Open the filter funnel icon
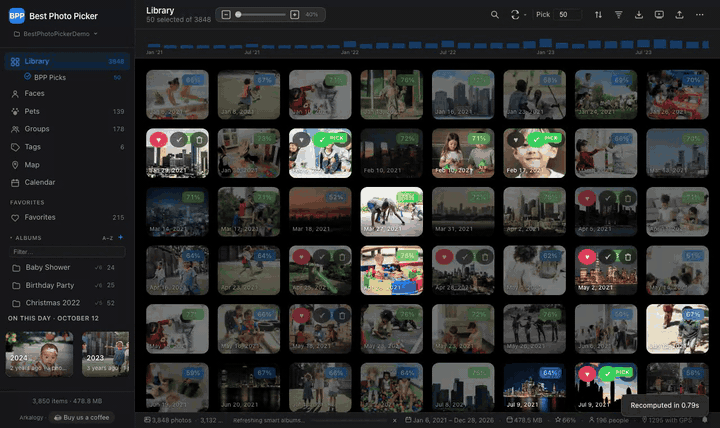This screenshot has width=720, height=428. (x=619, y=15)
